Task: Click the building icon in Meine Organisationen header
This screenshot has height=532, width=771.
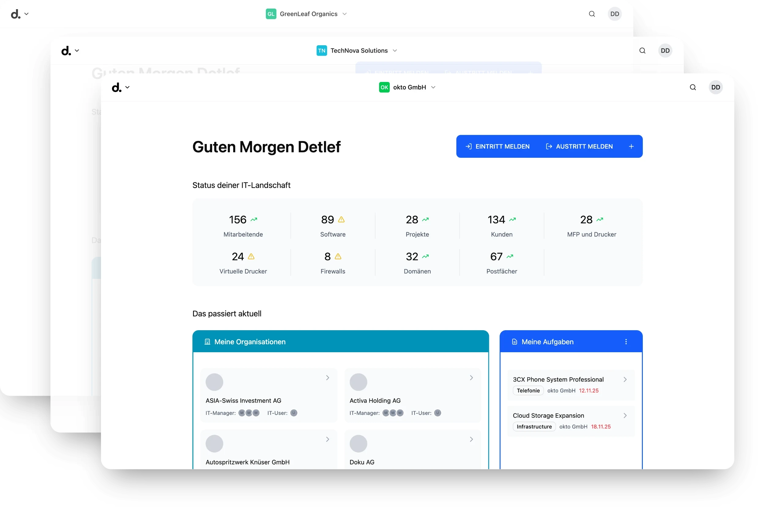Action: (207, 342)
